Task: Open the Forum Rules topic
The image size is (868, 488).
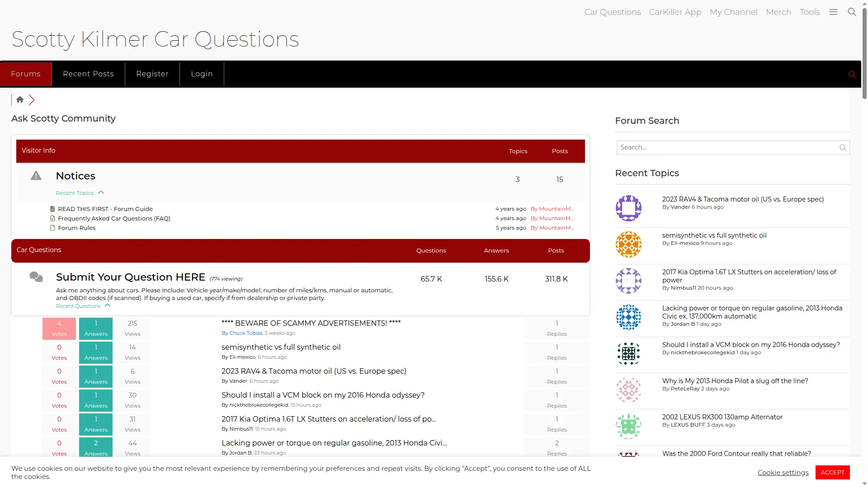Action: 77,228
